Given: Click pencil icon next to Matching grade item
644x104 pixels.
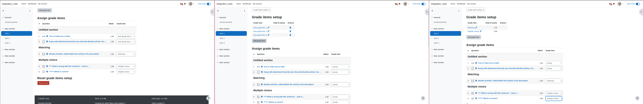Looking at the screenshot, I should point(476,28).
